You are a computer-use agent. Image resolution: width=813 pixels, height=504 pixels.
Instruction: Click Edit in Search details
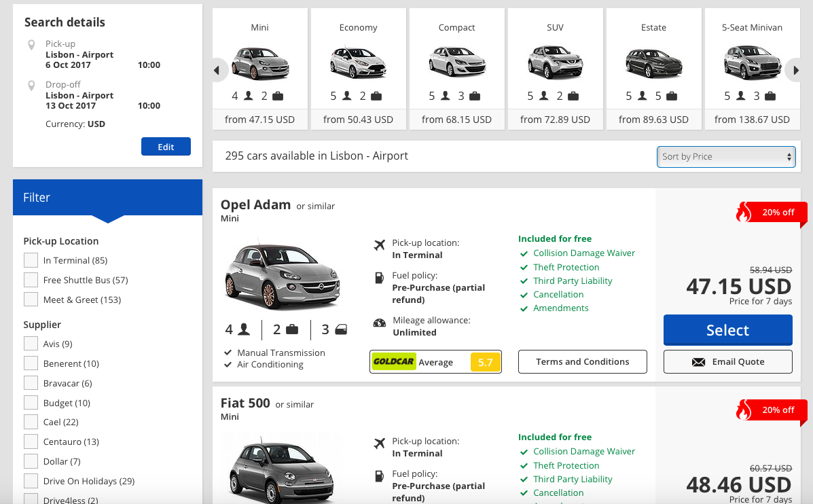(x=166, y=147)
